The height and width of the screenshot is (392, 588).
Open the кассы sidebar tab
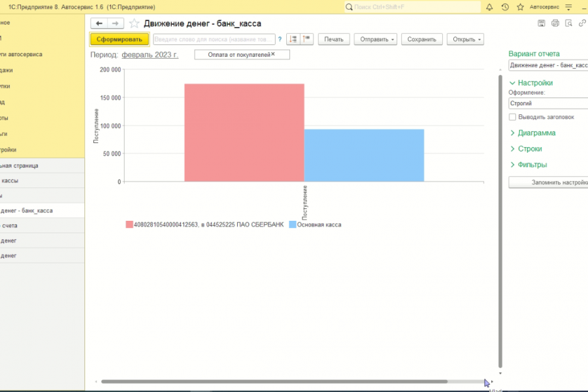[x=42, y=180]
